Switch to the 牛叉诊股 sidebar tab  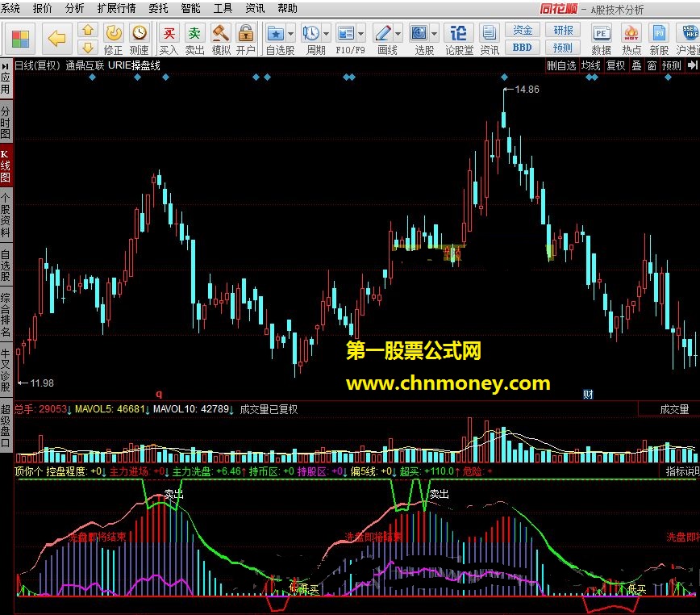coord(6,370)
